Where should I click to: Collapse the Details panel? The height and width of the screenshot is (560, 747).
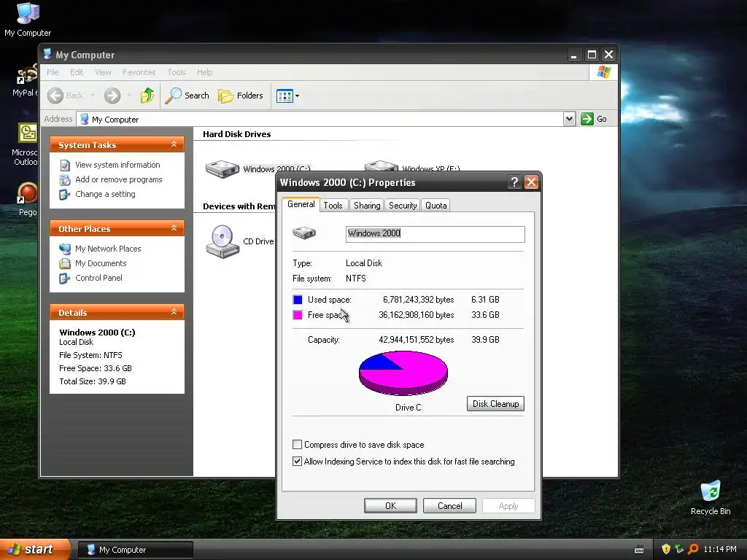174,312
